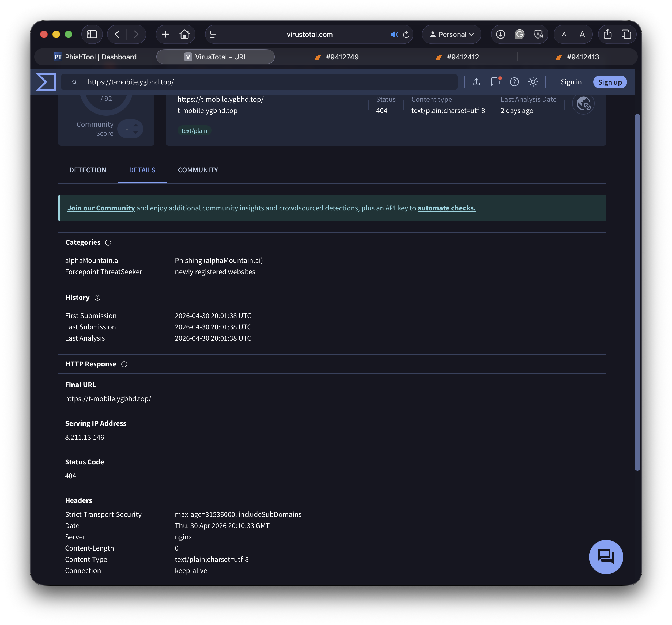
Task: Select the Final URL value text
Action: click(x=108, y=398)
